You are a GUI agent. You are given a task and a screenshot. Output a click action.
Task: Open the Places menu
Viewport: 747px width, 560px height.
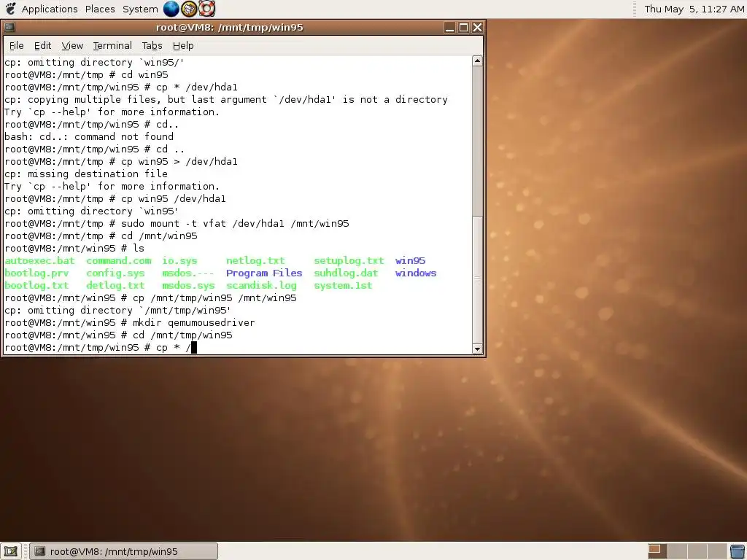click(100, 9)
